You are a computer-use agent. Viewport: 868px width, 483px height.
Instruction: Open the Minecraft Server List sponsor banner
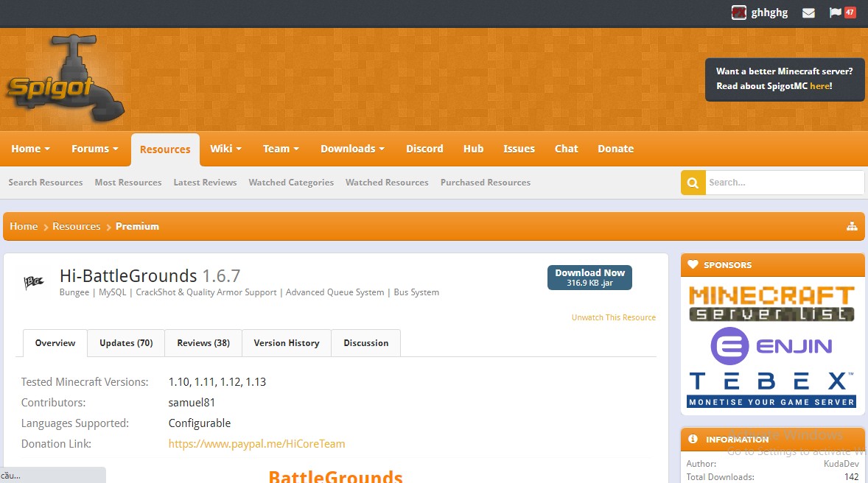tap(771, 303)
